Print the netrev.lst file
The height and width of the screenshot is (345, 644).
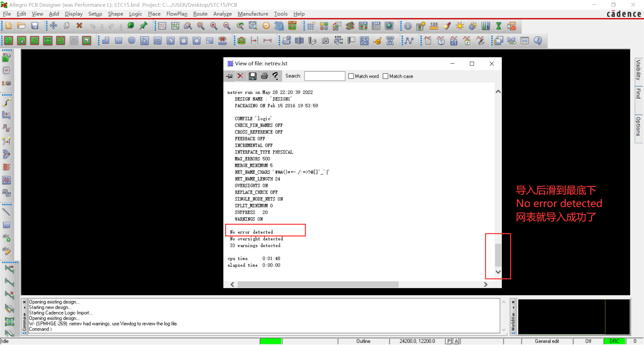click(264, 76)
